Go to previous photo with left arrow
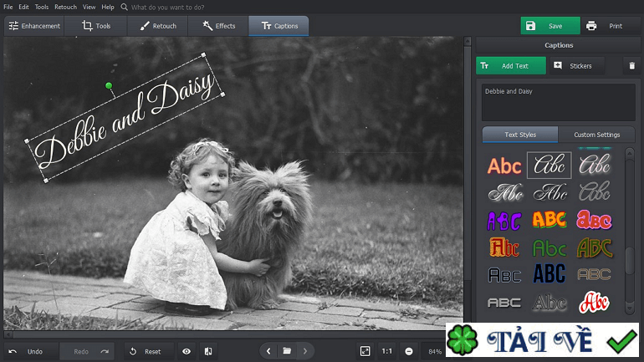The image size is (644, 362). pyautogui.click(x=268, y=351)
